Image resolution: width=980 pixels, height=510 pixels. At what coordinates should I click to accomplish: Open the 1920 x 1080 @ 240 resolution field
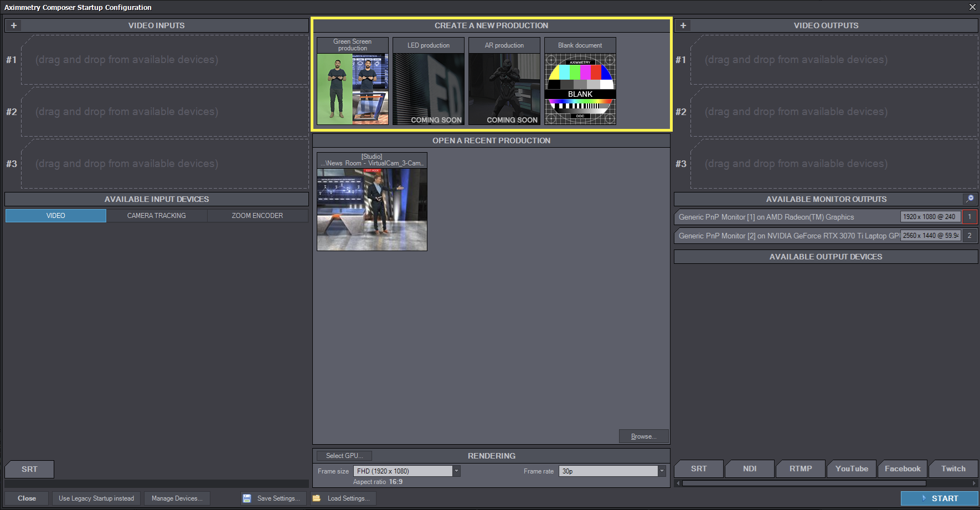(930, 217)
